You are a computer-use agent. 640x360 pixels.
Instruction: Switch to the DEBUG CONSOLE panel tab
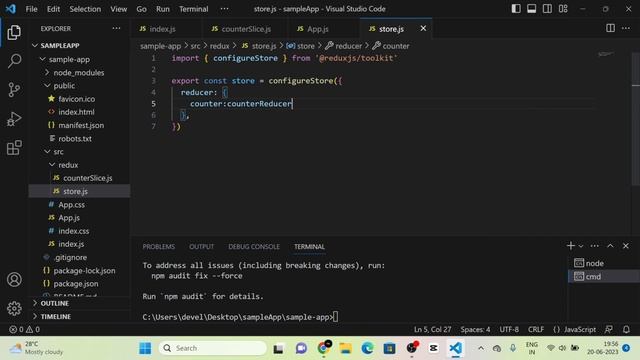pos(254,247)
